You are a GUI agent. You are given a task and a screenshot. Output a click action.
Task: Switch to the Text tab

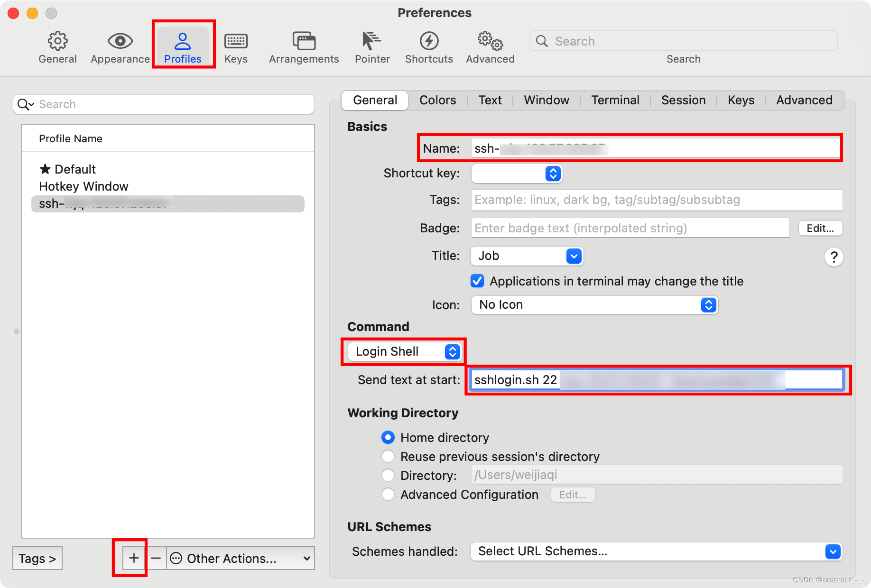tap(490, 100)
